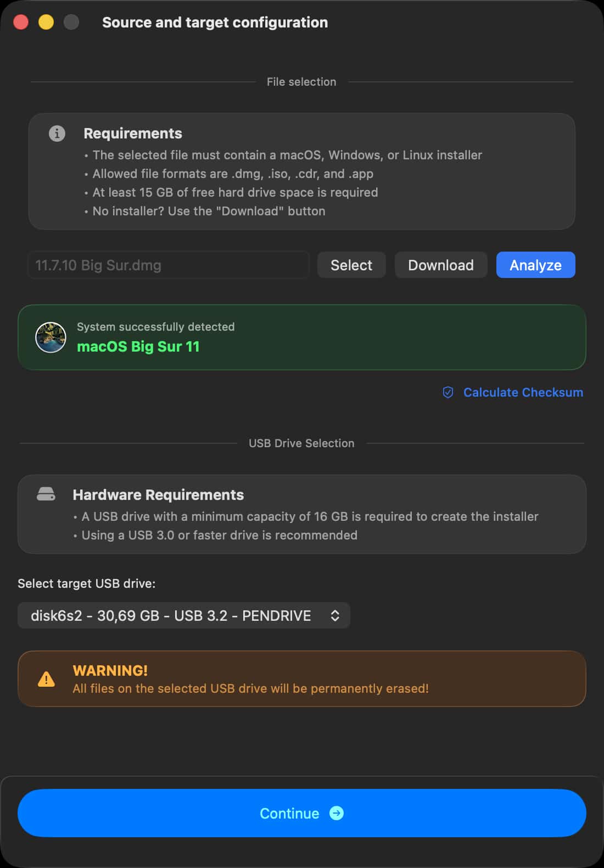Open the Calculate Checksum link
The height and width of the screenshot is (868, 604).
tap(523, 392)
